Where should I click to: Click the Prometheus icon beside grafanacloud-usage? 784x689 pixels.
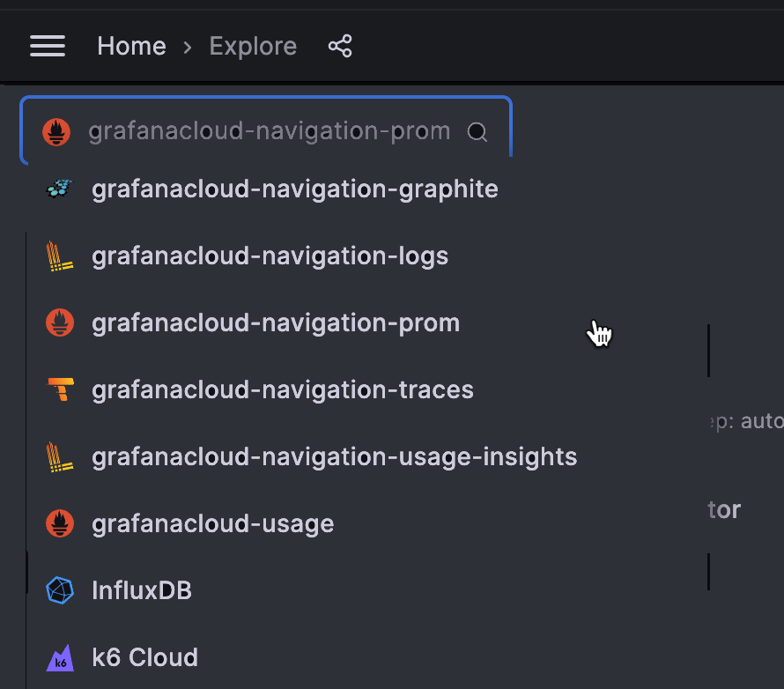(60, 523)
